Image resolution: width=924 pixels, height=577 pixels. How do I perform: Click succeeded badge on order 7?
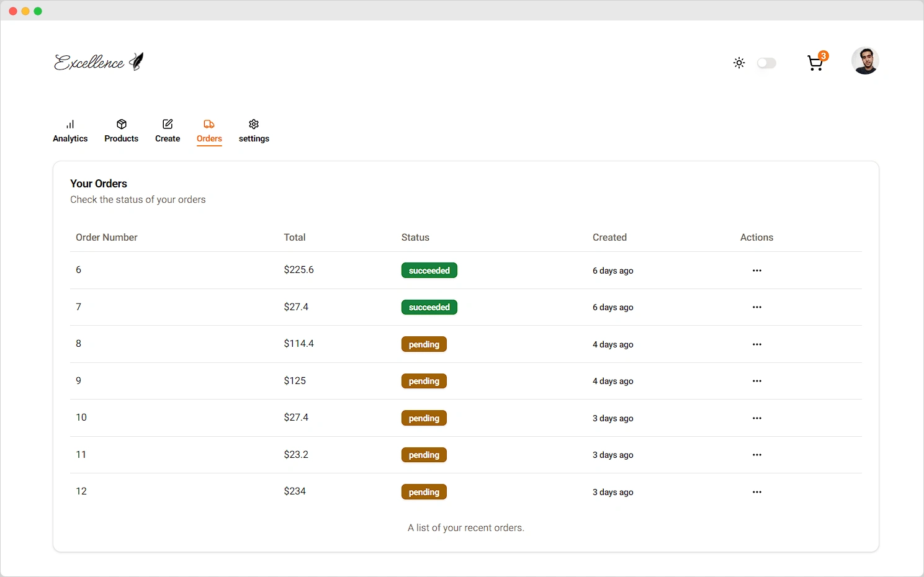click(x=429, y=307)
